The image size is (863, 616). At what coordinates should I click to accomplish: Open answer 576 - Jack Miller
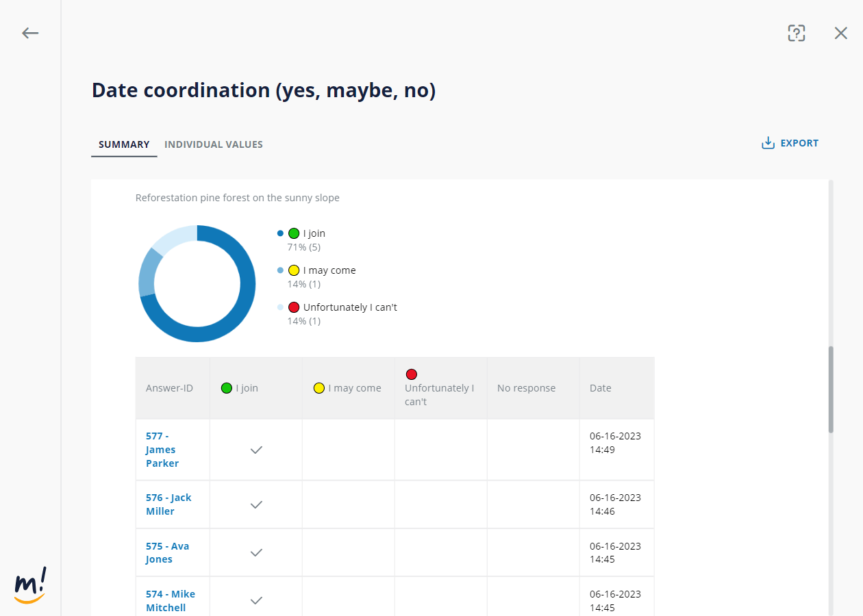coord(168,504)
